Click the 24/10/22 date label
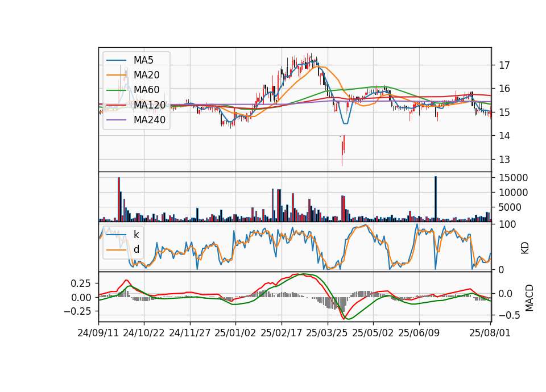Image resolution: width=546 pixels, height=392 pixels. 144,333
